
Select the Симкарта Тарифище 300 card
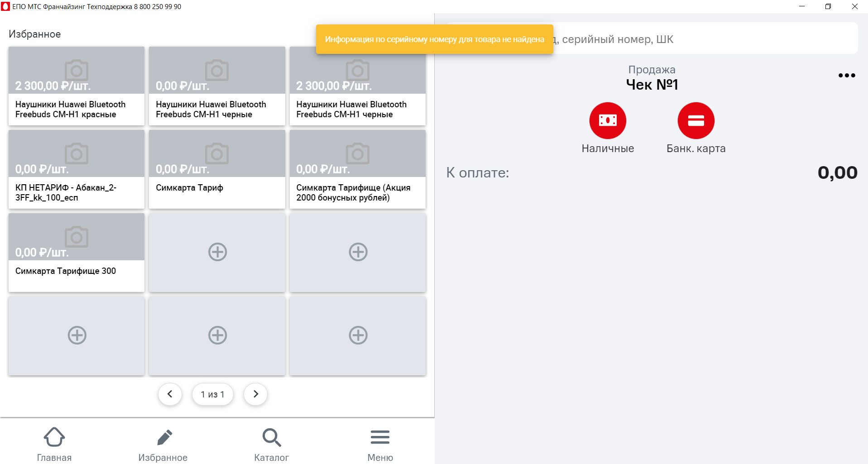[77, 253]
